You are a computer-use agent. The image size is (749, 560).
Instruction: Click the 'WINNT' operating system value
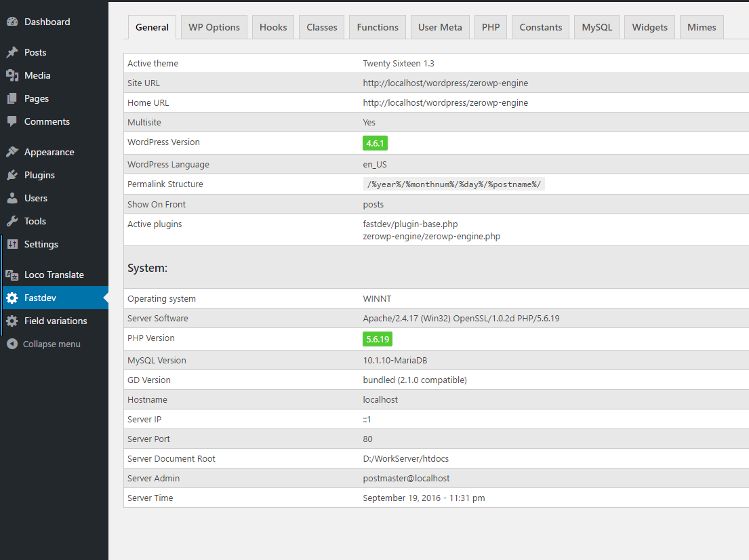tap(377, 298)
